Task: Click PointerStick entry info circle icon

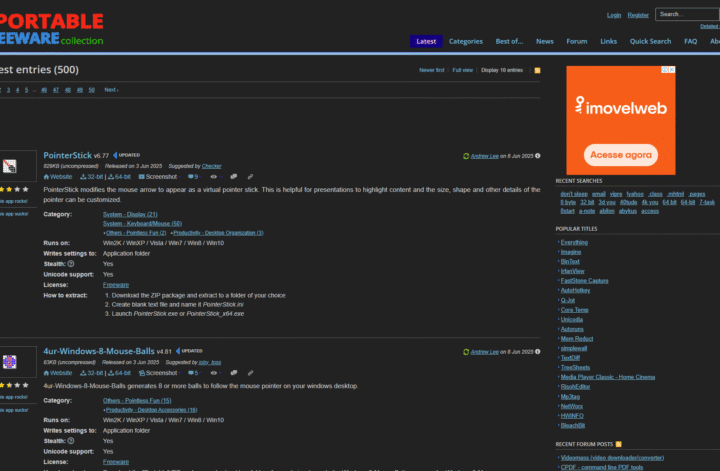Action: (x=538, y=156)
